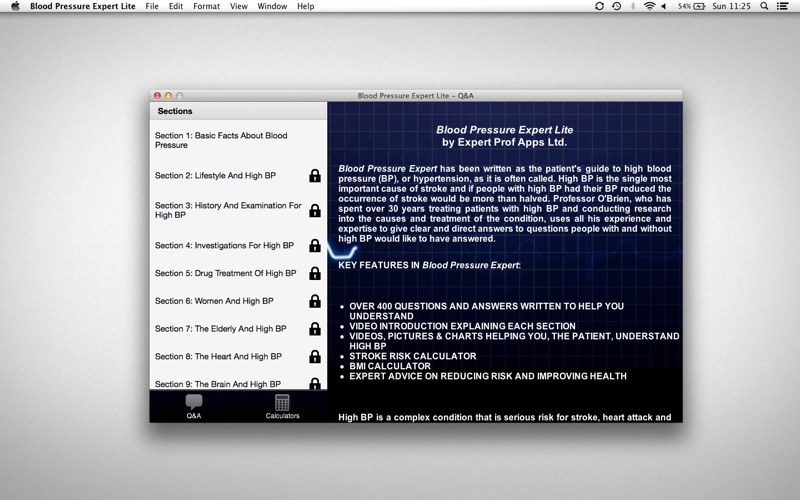Screen dimensions: 800x500
Task: Select Section 3: History And Examination
Action: 238,210
